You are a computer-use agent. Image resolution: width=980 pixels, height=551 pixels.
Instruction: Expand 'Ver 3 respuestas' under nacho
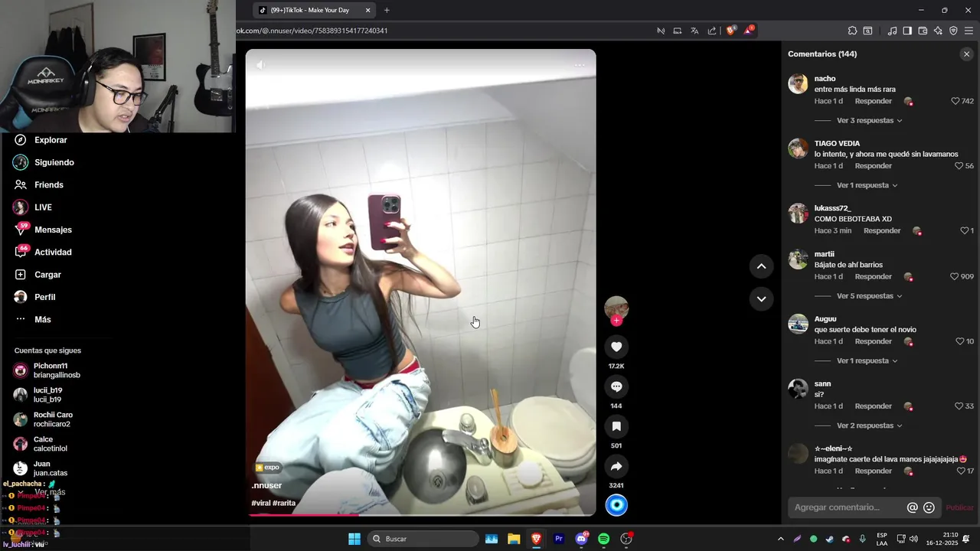(869, 121)
